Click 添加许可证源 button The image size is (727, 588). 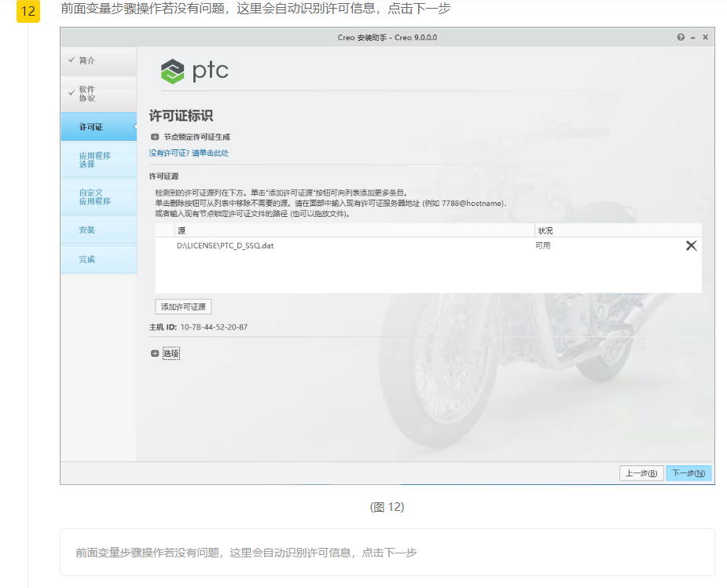[x=183, y=307]
